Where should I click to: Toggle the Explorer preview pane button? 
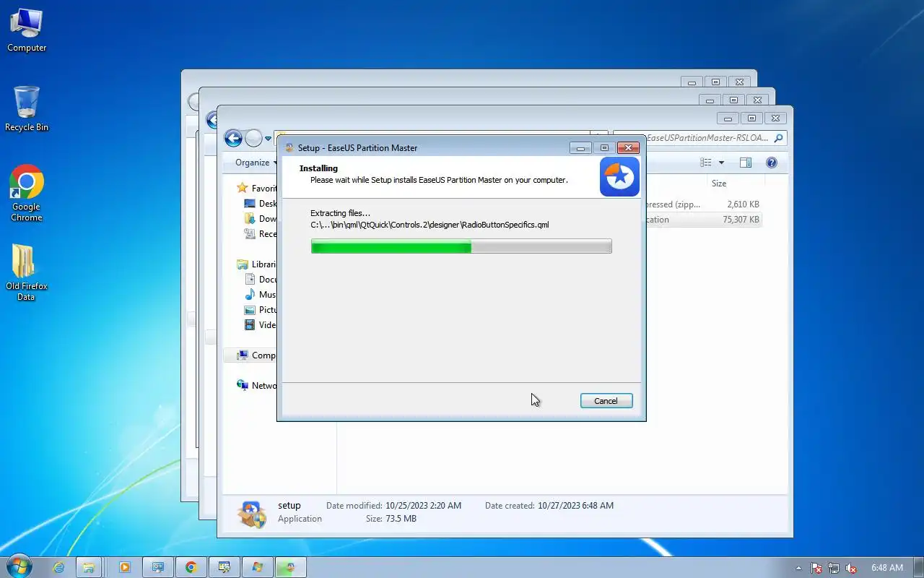746,163
